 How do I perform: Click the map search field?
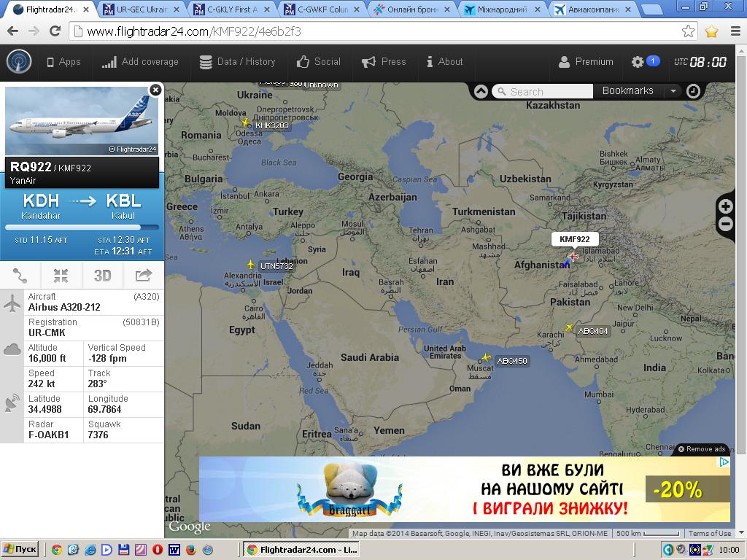pos(543,91)
